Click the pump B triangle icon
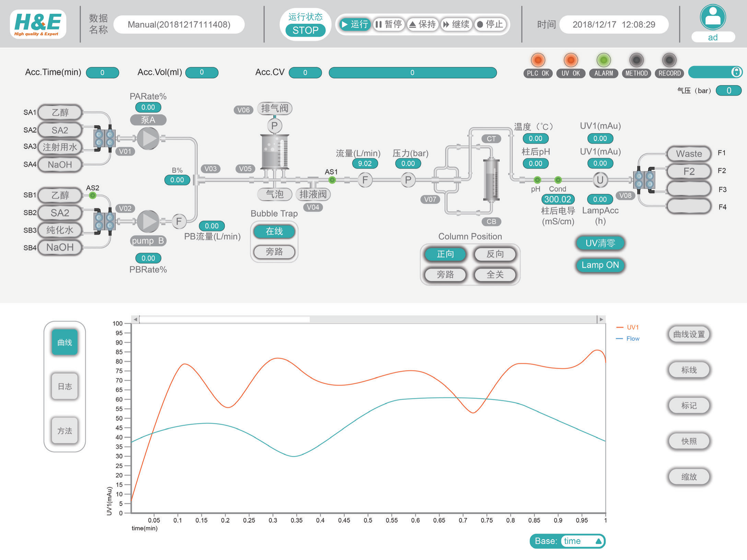Screen dimensions: 747x560 148,222
